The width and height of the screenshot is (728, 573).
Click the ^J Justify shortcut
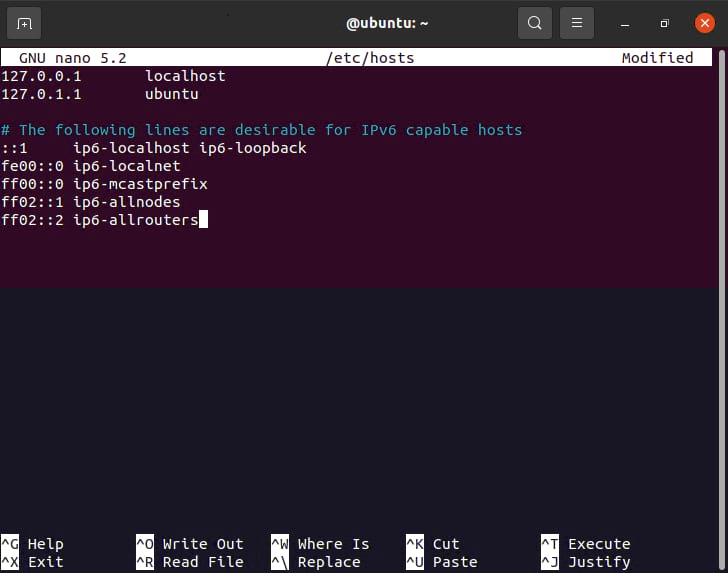[586, 562]
